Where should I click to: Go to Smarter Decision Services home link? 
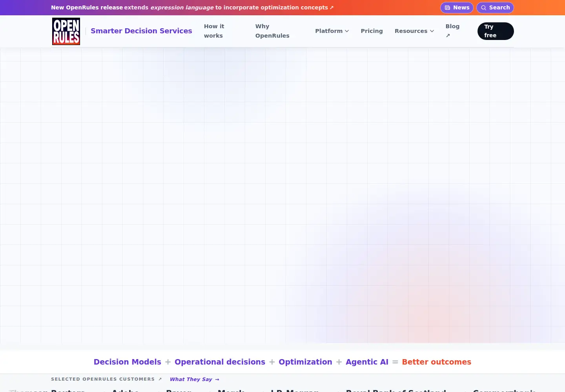click(x=141, y=31)
